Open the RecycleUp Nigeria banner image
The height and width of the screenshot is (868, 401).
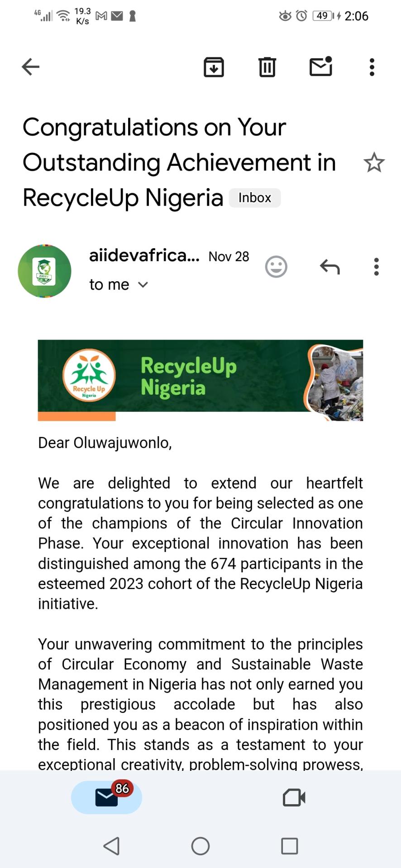[x=200, y=380]
